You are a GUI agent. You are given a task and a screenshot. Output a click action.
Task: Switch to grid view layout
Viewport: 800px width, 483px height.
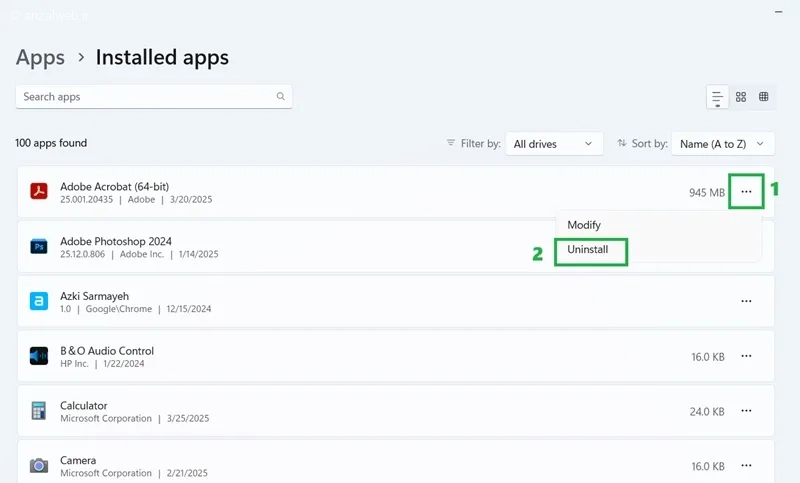pos(741,97)
